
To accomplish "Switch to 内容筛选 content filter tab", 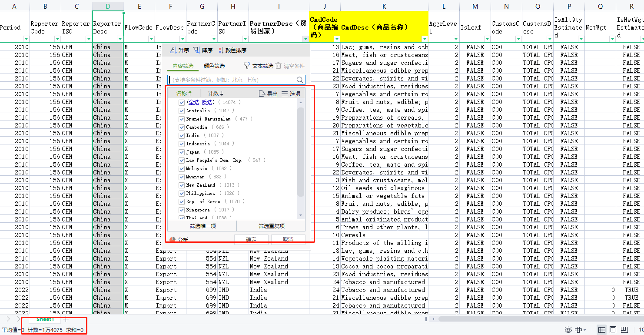I will (183, 66).
